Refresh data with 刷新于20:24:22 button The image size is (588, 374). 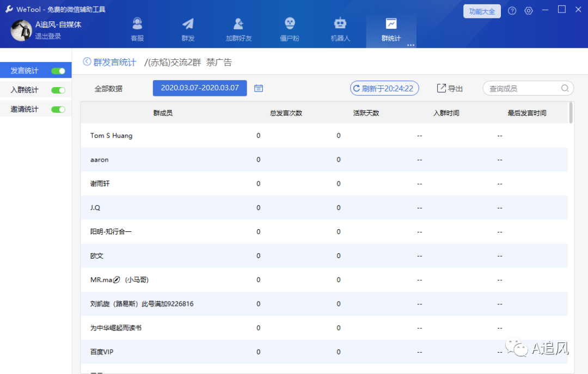[384, 88]
